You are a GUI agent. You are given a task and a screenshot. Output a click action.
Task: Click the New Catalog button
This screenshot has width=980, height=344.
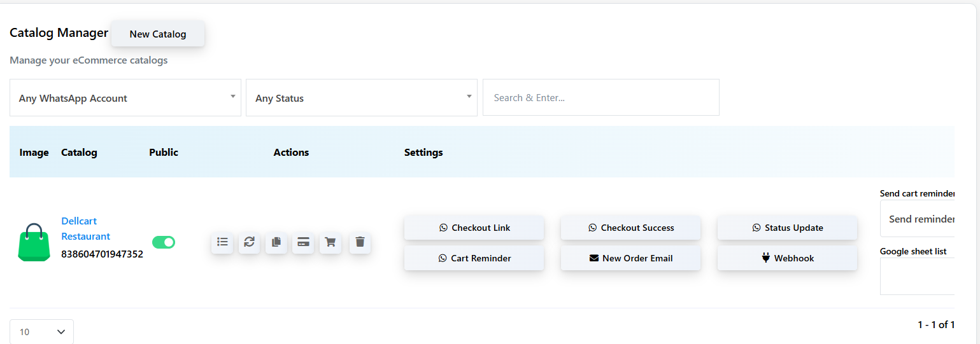(x=158, y=34)
